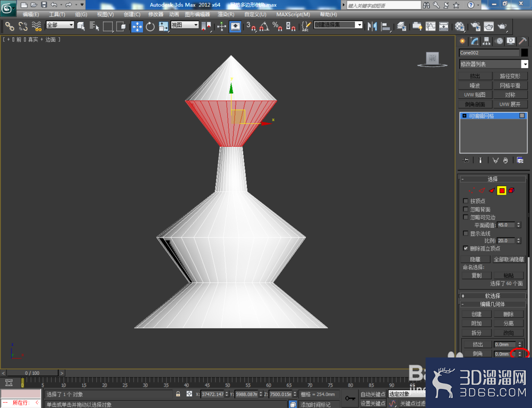The image size is (532, 408).
Task: Click the black object color swatch
Action: pyautogui.click(x=524, y=53)
